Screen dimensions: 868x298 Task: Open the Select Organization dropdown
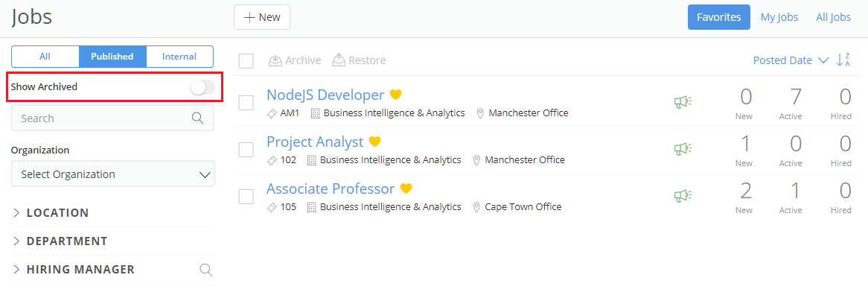[x=113, y=174]
